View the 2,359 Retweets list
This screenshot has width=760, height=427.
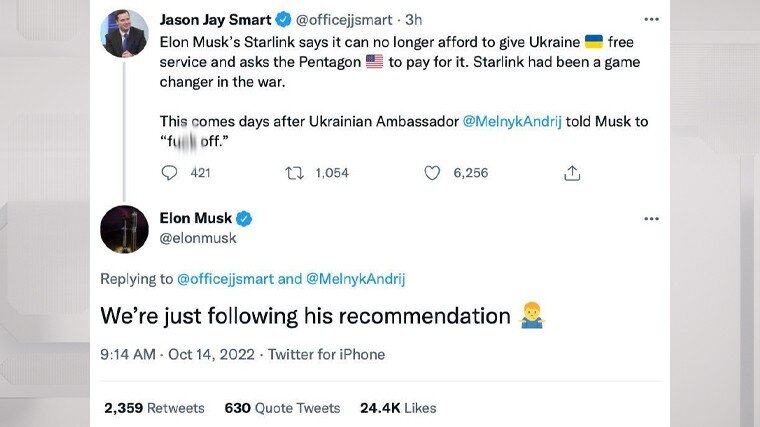[154, 408]
